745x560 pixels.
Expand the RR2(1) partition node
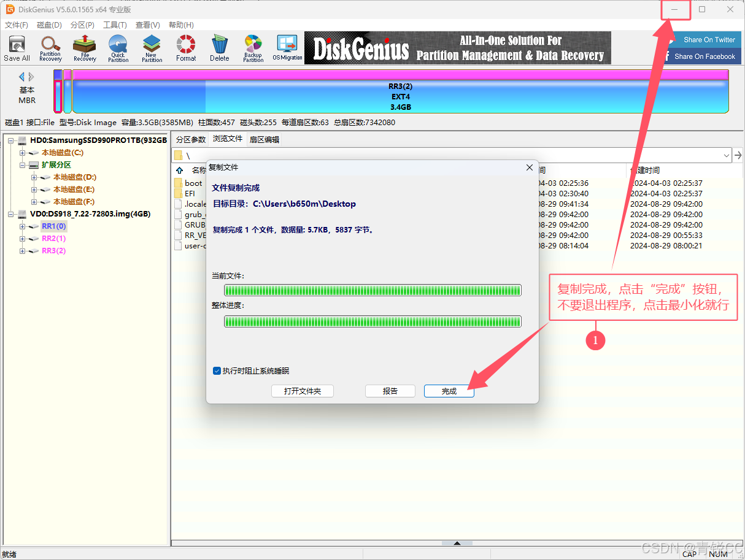point(23,239)
